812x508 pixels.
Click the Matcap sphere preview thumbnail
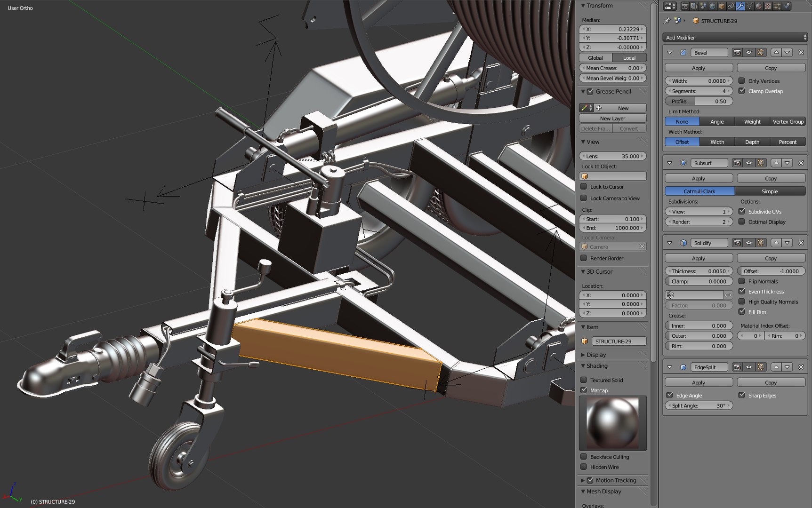pos(612,423)
